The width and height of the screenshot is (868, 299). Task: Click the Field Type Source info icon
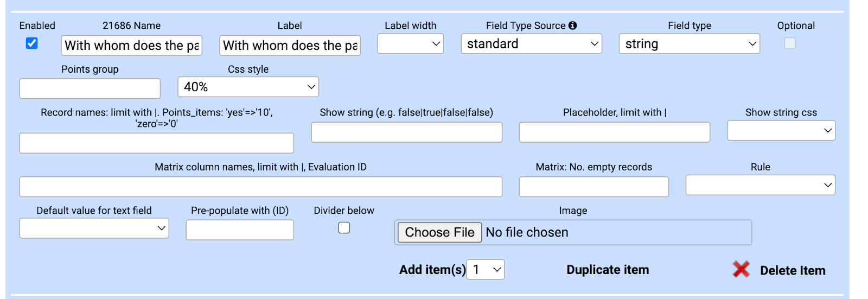[x=573, y=26]
